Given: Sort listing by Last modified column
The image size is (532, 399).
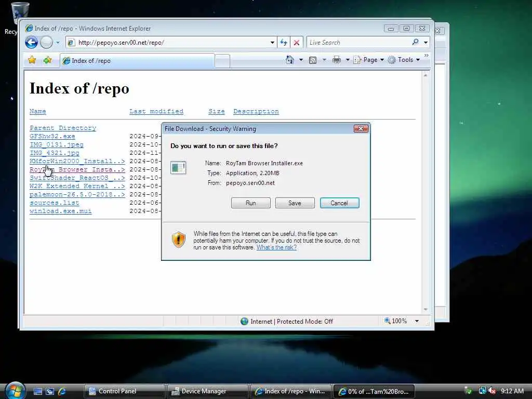Looking at the screenshot, I should pos(156,111).
